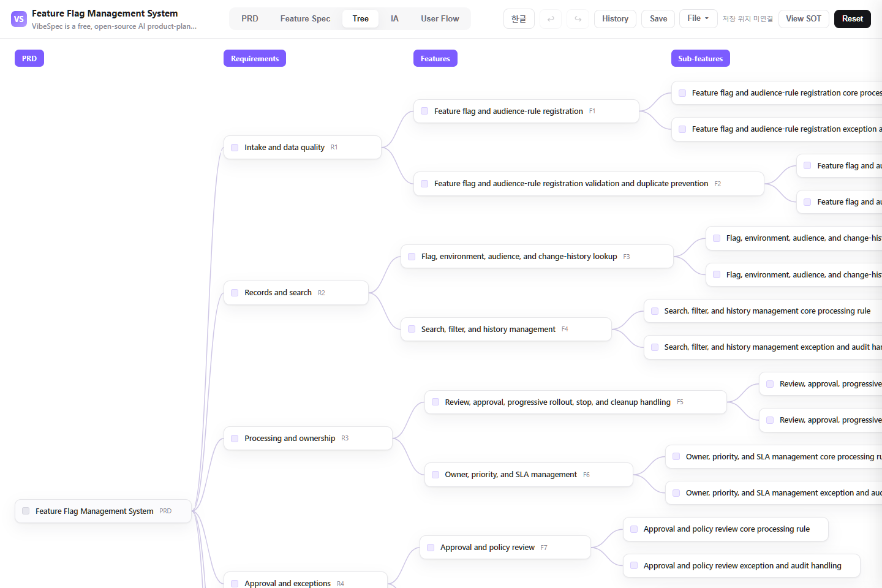Select Owner, priority, SLA management exception and audit node

pos(774,493)
